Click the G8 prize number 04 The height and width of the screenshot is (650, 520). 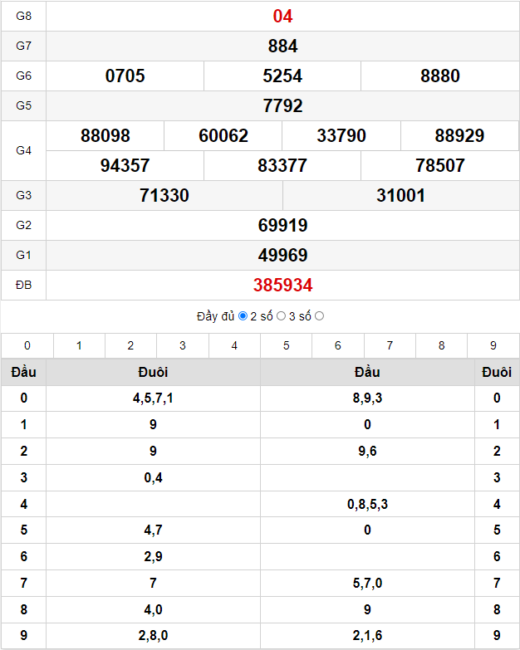coord(283,16)
